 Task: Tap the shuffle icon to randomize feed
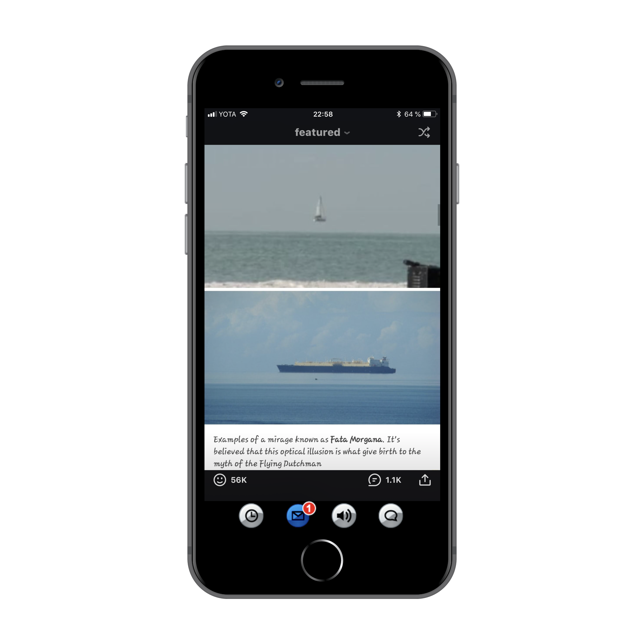(x=425, y=131)
